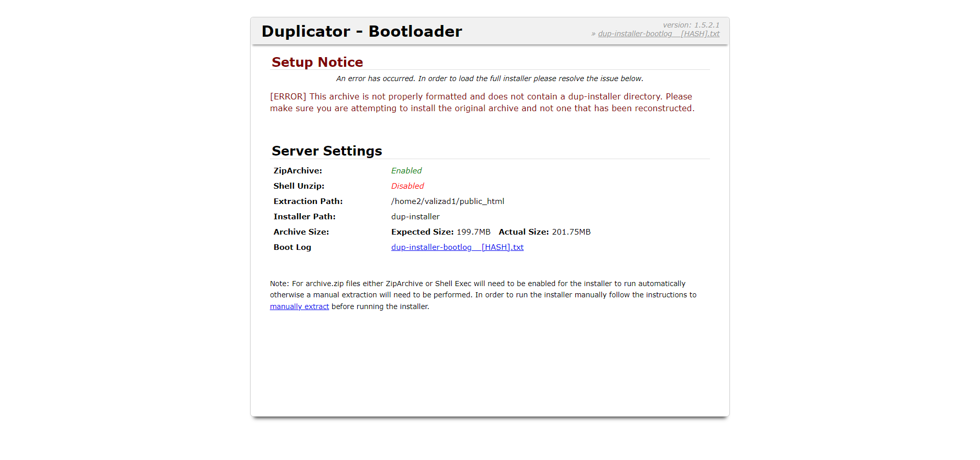Screen dimensions: 980x460
Task: Click the 'ZipArchive:' label
Action: 298,171
